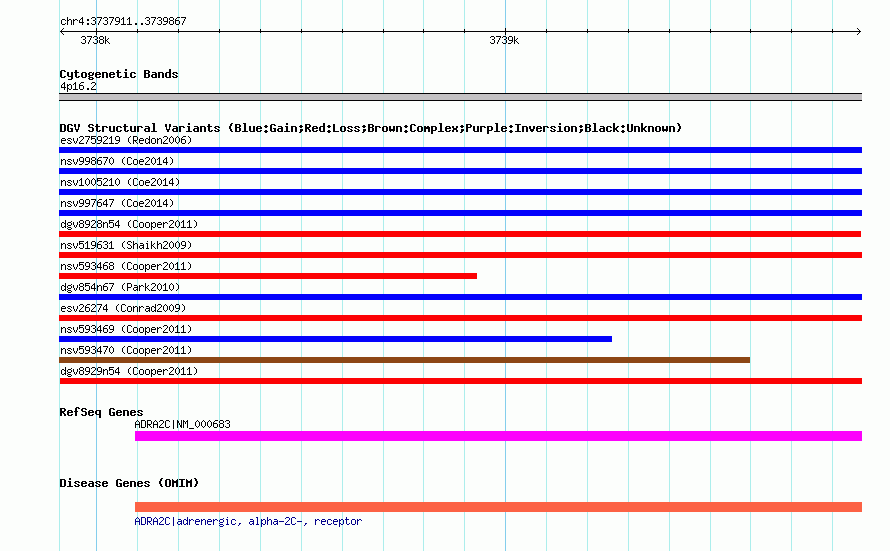Click the 3739k ruler label
Screen dimensions: 890x551
(504, 40)
